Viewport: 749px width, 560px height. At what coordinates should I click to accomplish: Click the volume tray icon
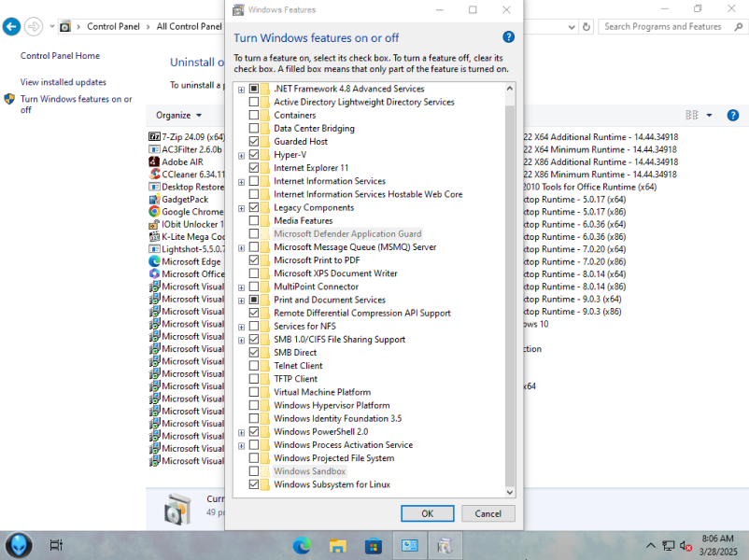[685, 545]
